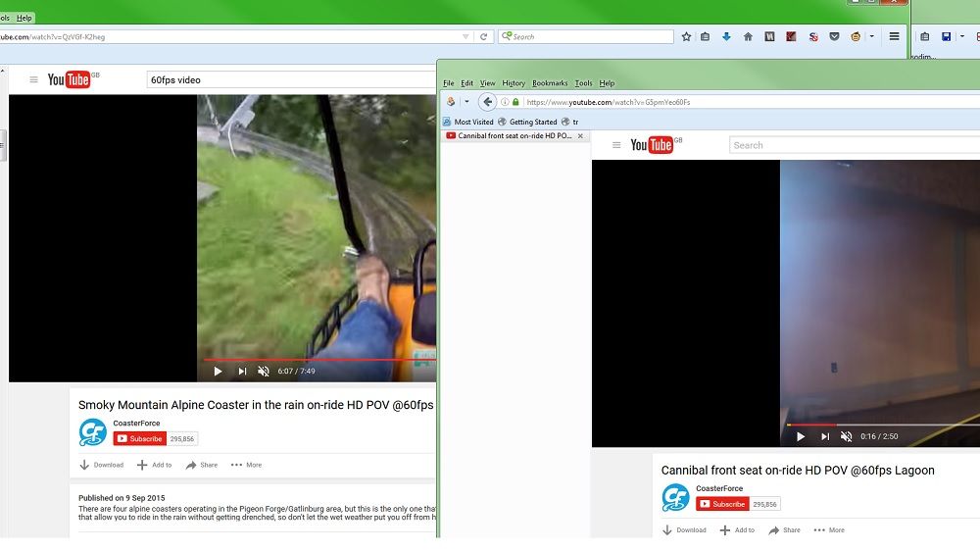
Task: Reload the page in the left Firefox window
Action: [483, 37]
